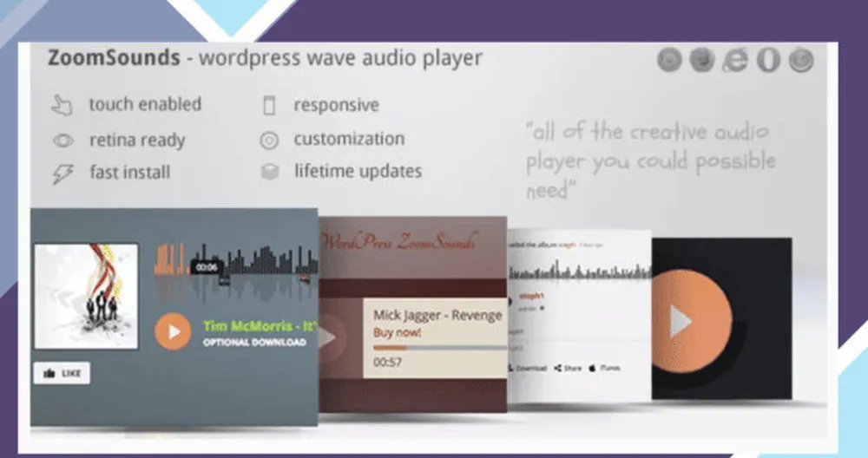Click the hand icon beside touch enabled
The image size is (868, 458).
(61, 106)
